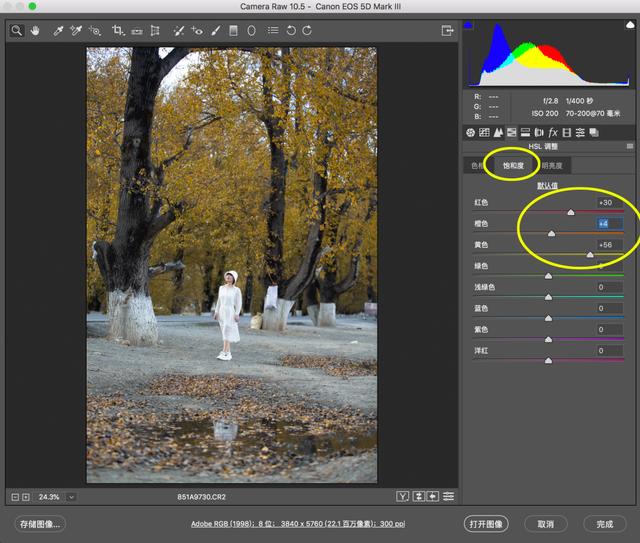
Task: Open the preview preferences menu icon
Action: (x=448, y=496)
